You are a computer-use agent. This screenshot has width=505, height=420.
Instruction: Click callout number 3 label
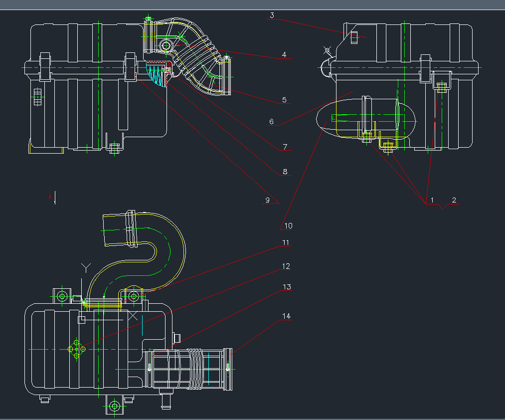click(x=272, y=15)
